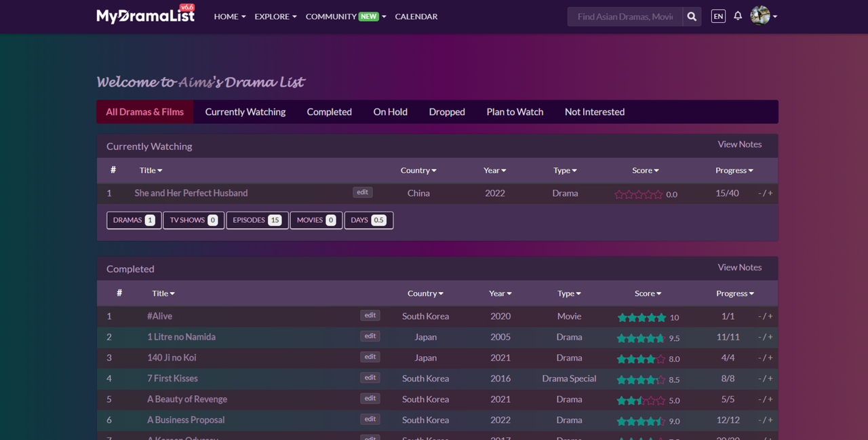This screenshot has width=868, height=440.
Task: Click the DRAMAS 1 stat badge
Action: point(134,220)
